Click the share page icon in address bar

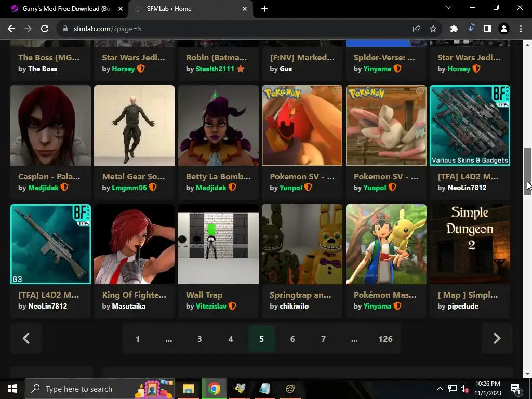click(417, 29)
